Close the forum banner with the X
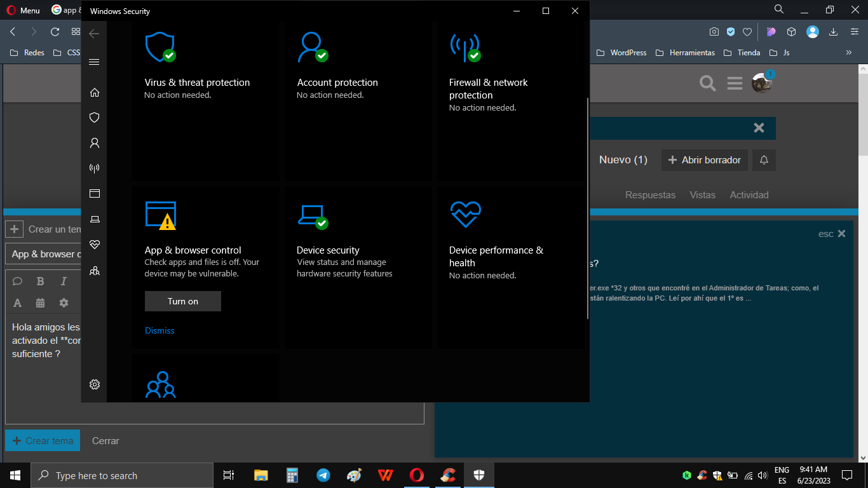The height and width of the screenshot is (488, 868). [759, 128]
